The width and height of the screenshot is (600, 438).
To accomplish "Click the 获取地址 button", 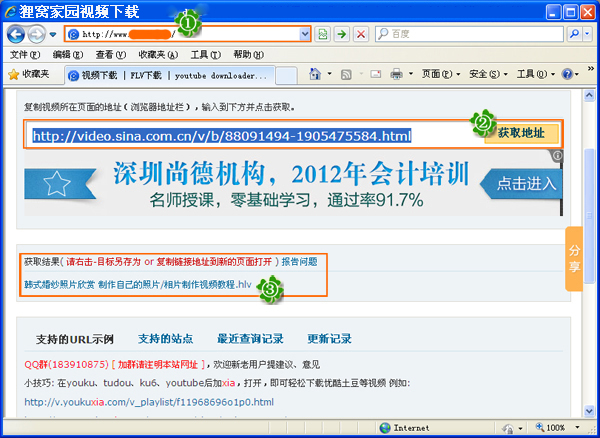I will [x=522, y=134].
